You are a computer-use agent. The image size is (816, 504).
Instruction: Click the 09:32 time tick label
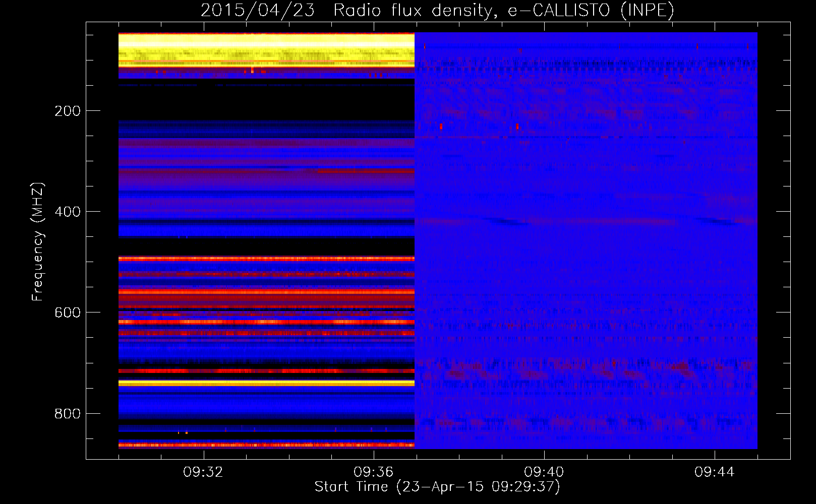point(203,472)
